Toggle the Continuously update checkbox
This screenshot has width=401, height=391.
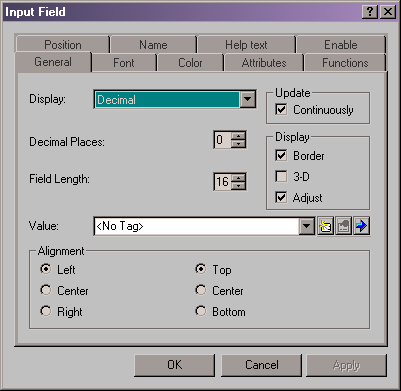281,109
